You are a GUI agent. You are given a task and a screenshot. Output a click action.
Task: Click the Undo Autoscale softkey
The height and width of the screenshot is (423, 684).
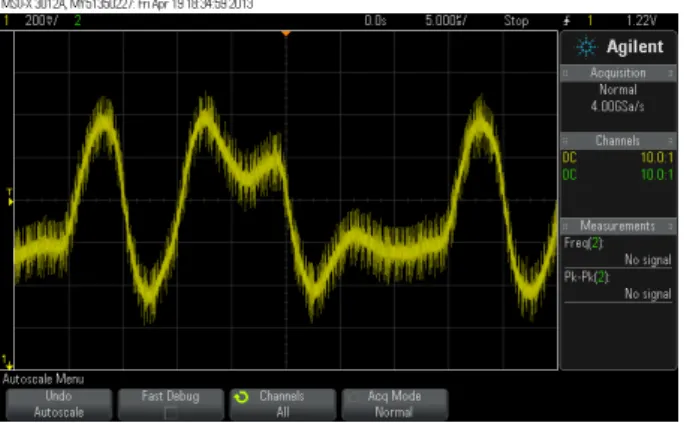click(x=58, y=404)
